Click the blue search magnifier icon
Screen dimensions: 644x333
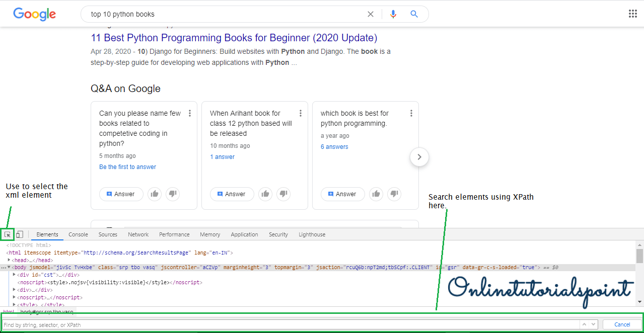coord(414,14)
